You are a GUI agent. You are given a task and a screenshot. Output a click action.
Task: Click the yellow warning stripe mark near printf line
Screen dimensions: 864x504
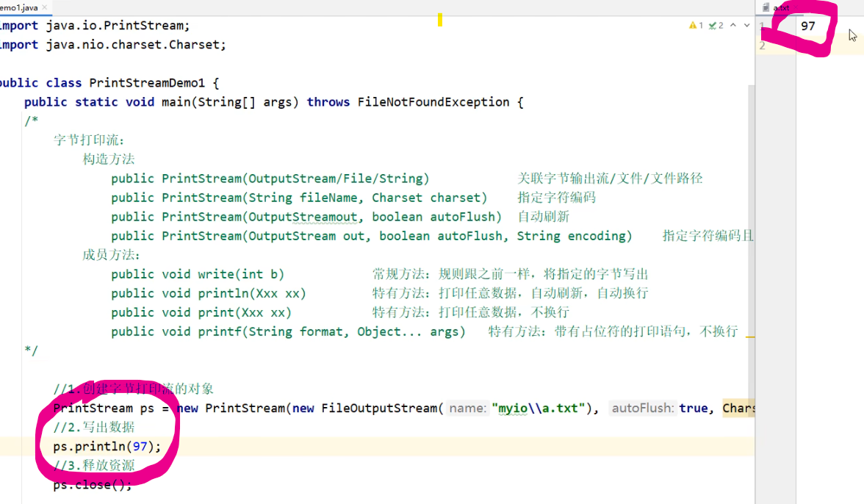[x=750, y=336]
